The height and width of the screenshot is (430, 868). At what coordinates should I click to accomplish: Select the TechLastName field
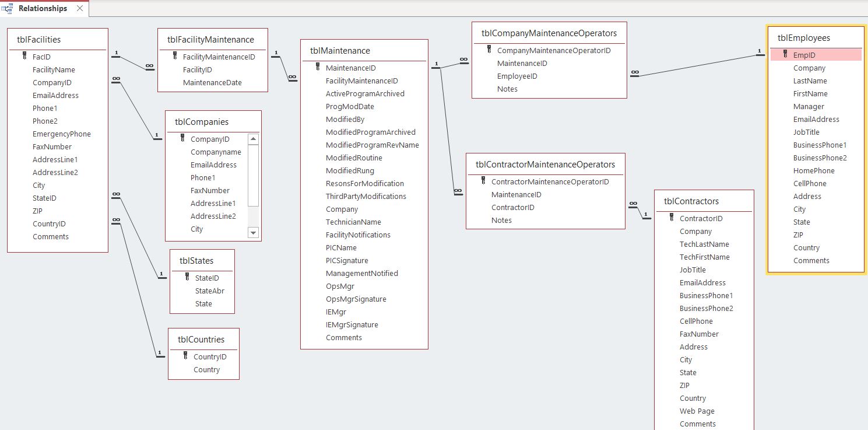[704, 244]
